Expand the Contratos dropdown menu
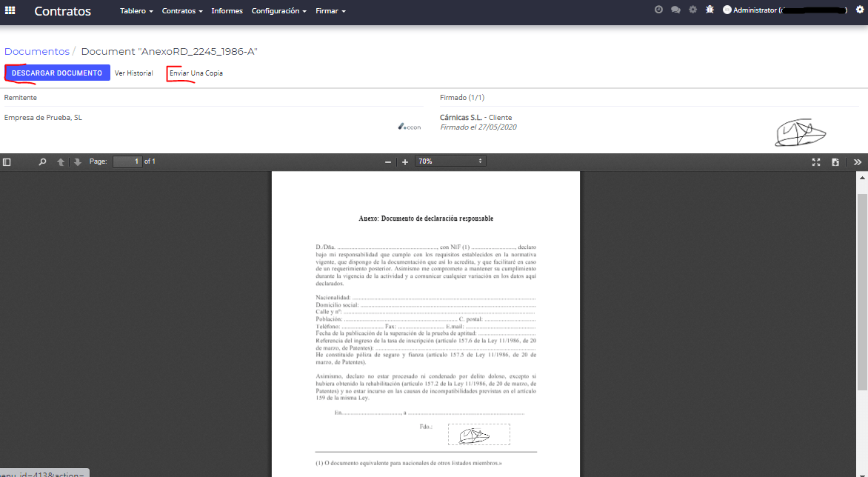Viewport: 868px width, 477px height. [x=182, y=10]
